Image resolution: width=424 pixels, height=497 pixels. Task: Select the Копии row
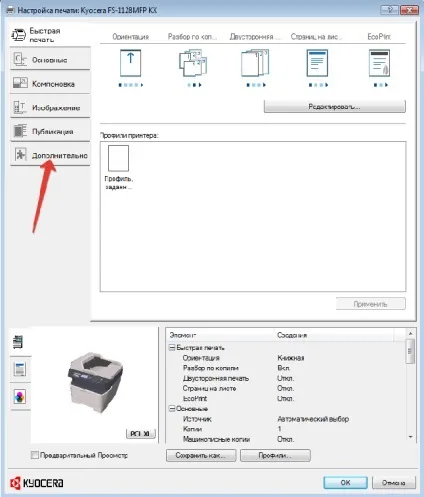pos(286,429)
